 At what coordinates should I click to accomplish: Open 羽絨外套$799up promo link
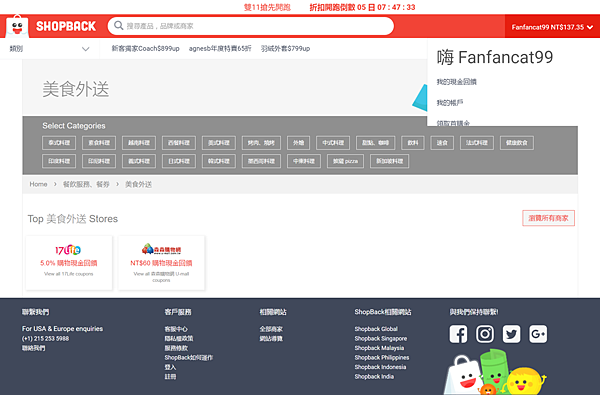click(285, 49)
